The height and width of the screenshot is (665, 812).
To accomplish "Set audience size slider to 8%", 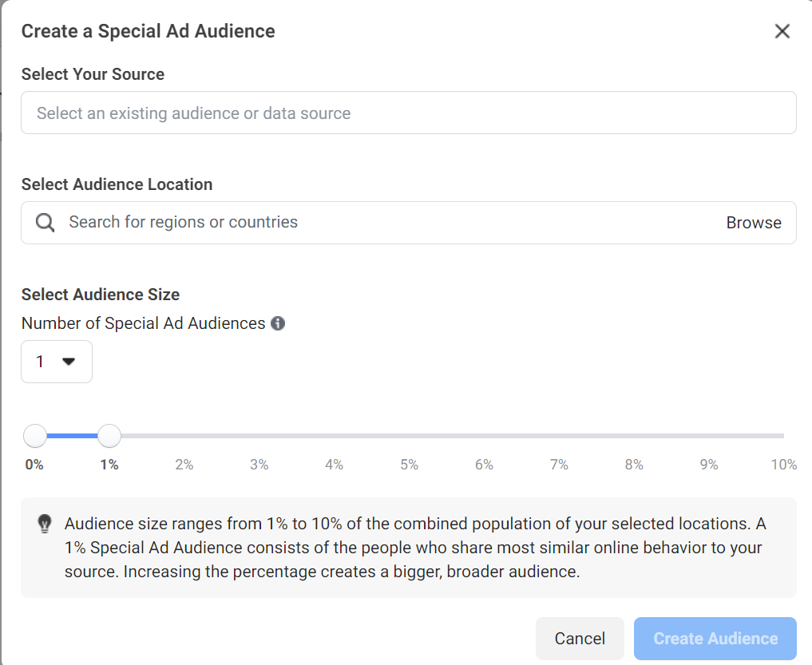I will pos(634,436).
